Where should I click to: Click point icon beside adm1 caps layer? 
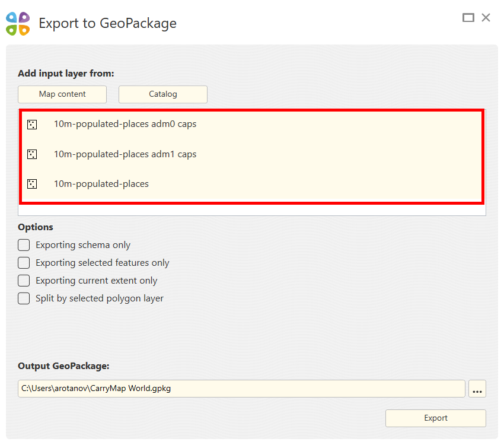click(32, 154)
